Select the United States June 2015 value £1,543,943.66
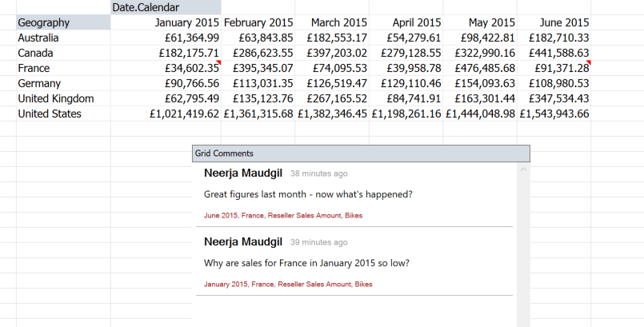 tap(554, 114)
